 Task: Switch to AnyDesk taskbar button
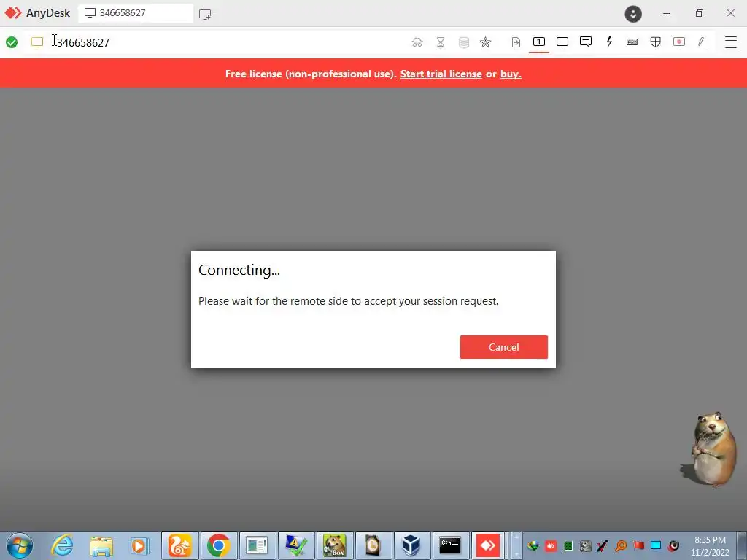[488, 545]
